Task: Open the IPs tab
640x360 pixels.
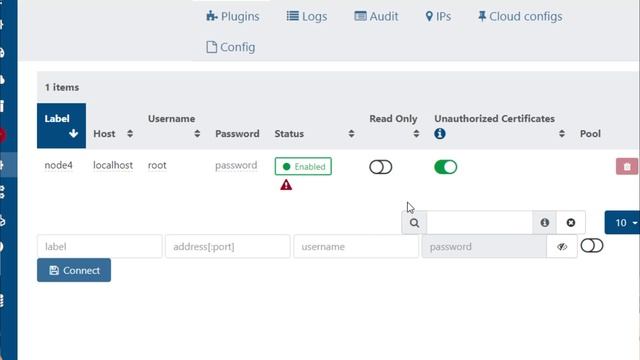Action: pos(438,16)
